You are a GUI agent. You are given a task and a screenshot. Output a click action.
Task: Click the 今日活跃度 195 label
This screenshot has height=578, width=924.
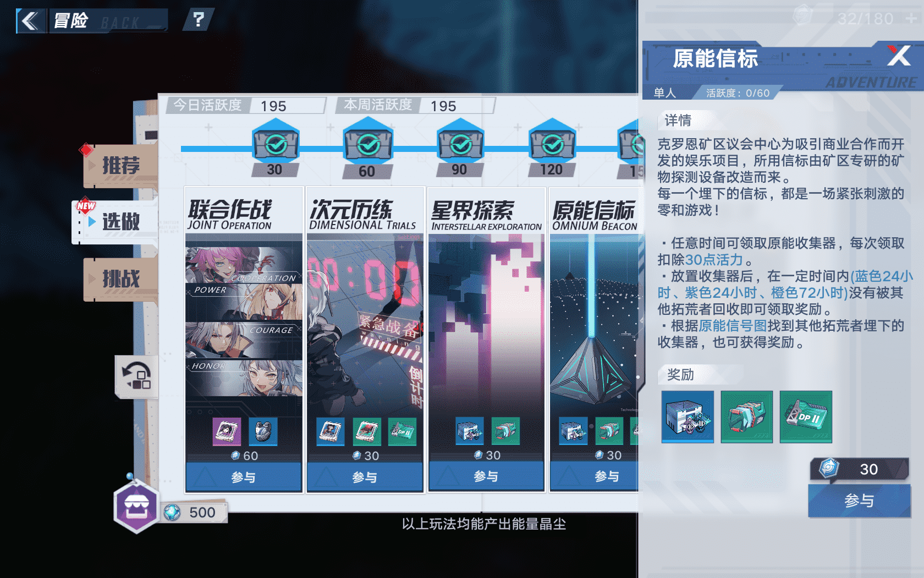pyautogui.click(x=246, y=105)
